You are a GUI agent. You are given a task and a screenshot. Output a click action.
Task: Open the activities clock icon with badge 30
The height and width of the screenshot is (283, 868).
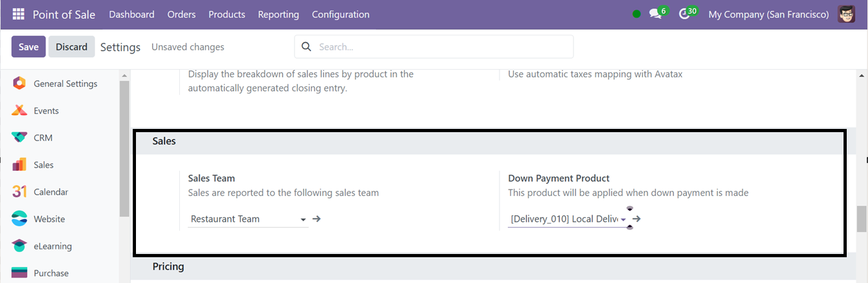pos(688,14)
